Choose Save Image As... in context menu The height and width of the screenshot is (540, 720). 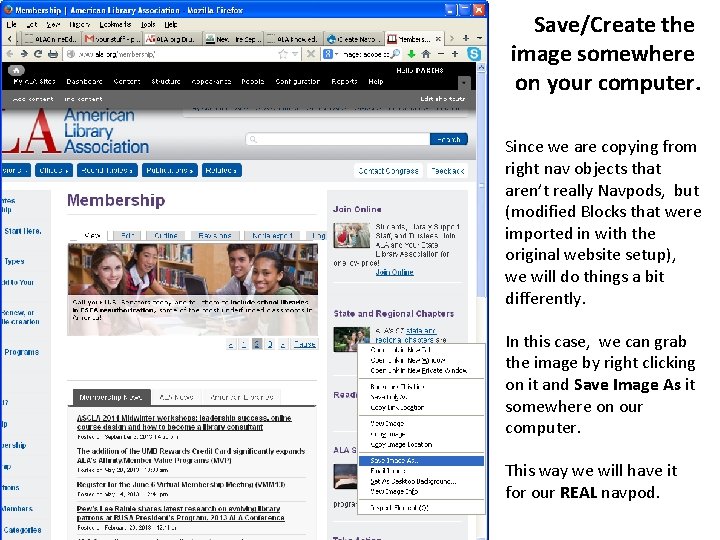click(421, 461)
